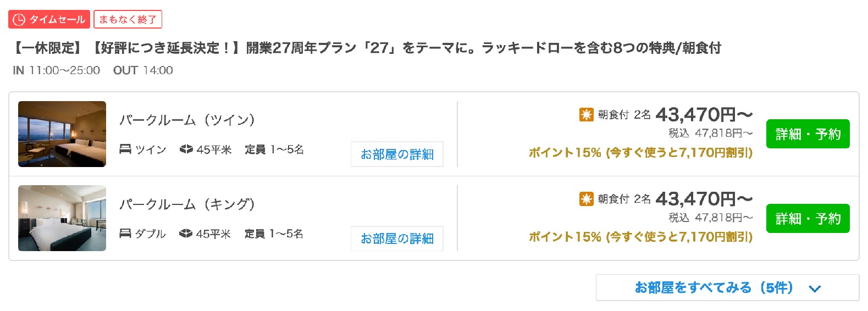Select the パークルーム（キング） room name

(187, 204)
